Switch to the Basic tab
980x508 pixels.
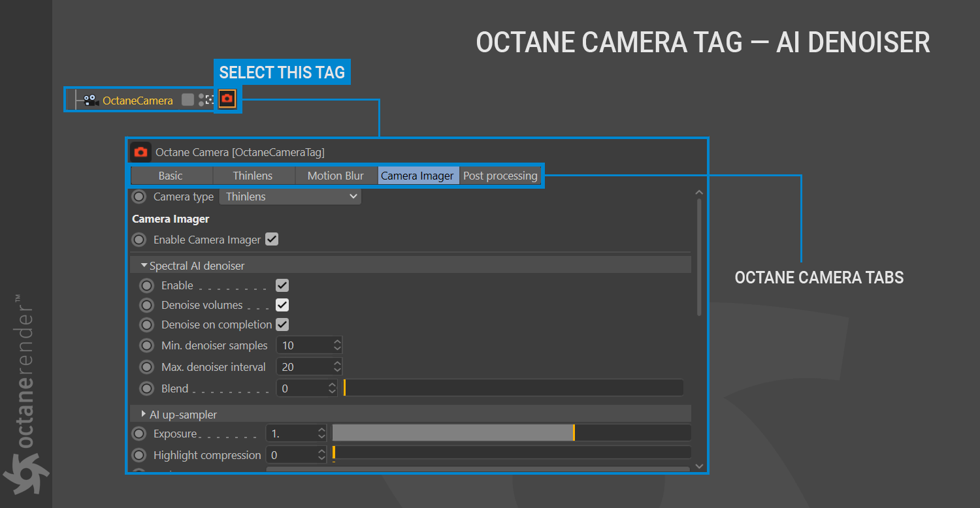[x=171, y=176]
